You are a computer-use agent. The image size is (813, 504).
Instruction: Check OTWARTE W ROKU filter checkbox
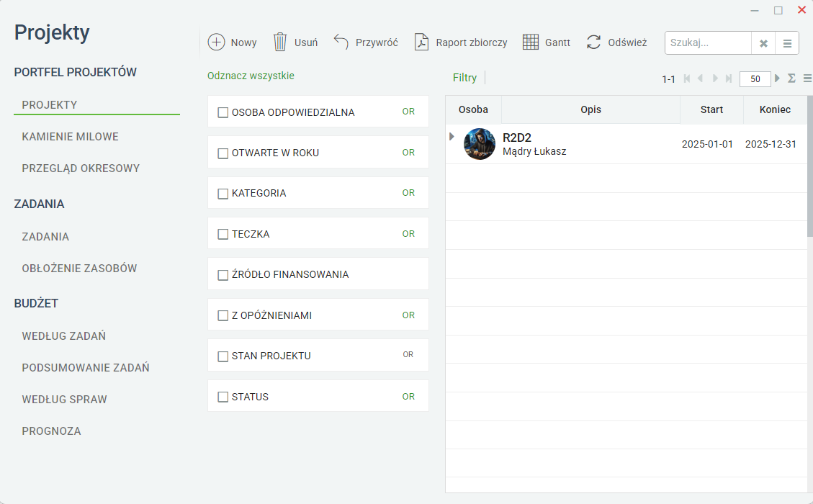click(x=223, y=153)
